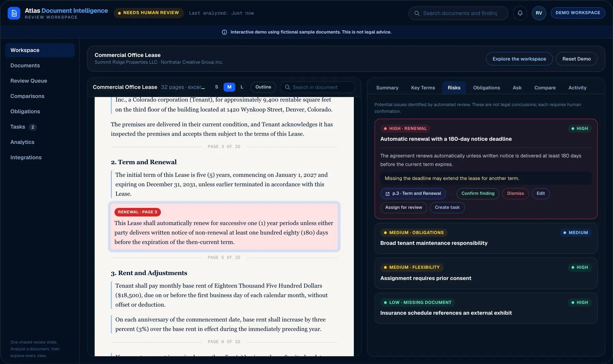
Task: Jump to p.3 Term and Renewal citation
Action: (x=413, y=193)
